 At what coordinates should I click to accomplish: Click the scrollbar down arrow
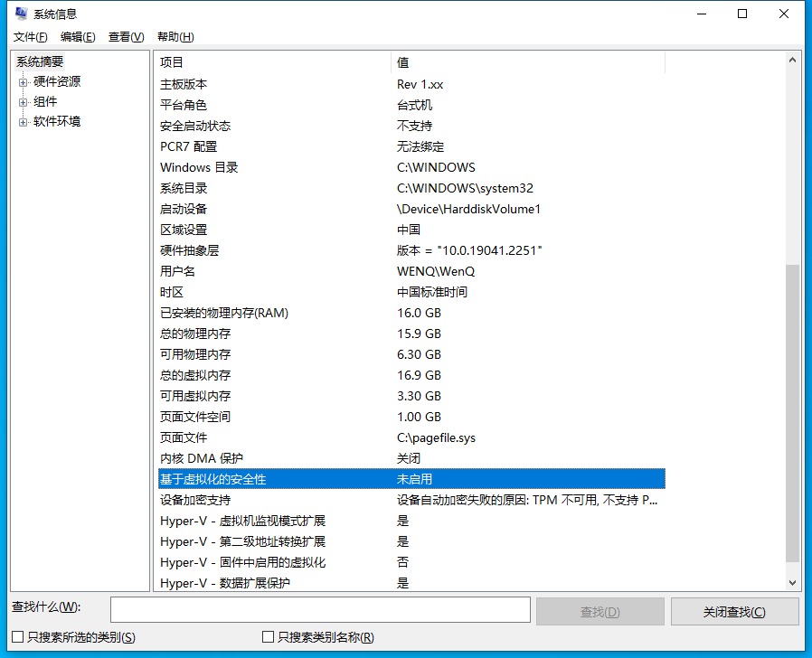coord(792,582)
